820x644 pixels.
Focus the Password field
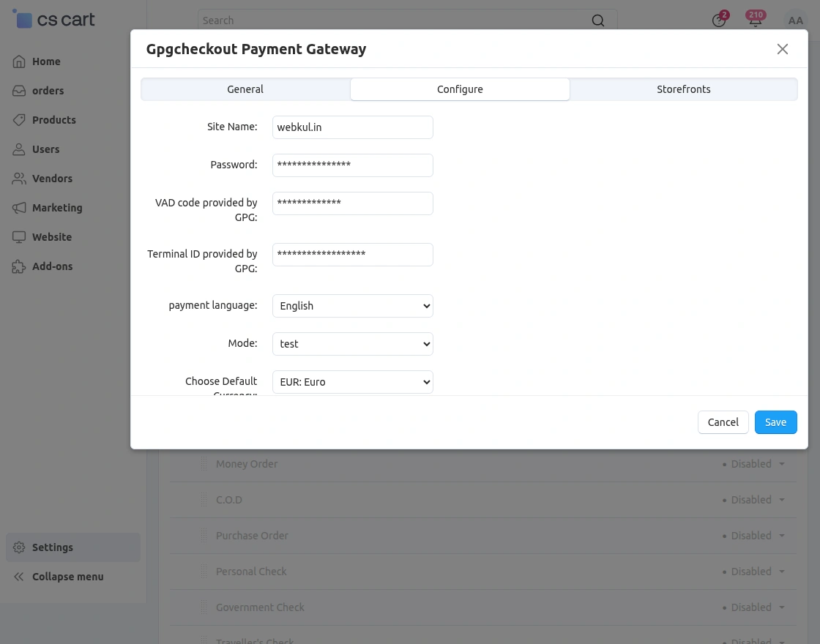[352, 165]
